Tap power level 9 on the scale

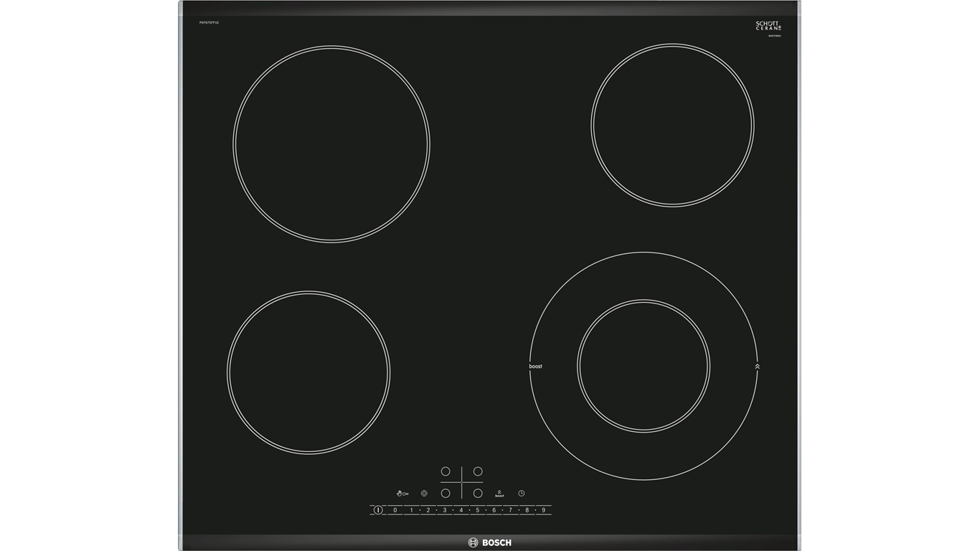[543, 510]
